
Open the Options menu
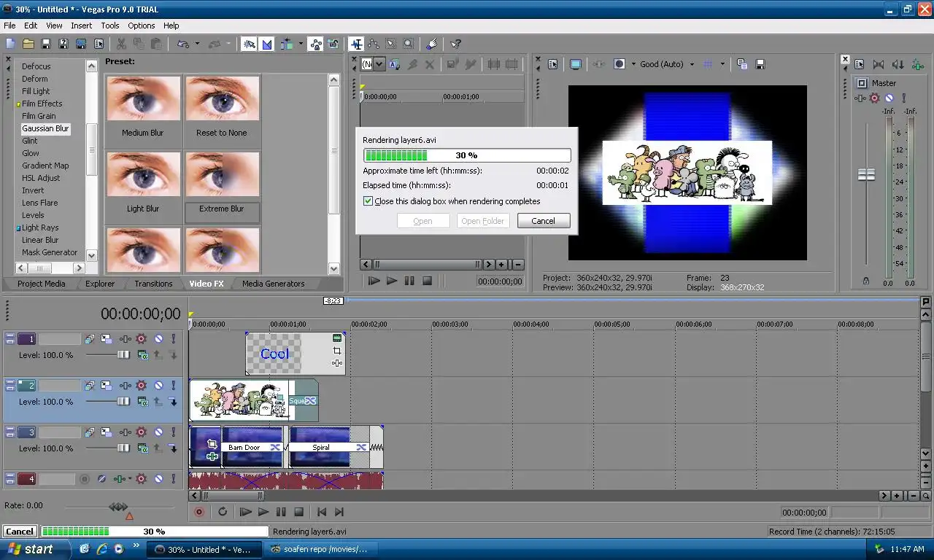pyautogui.click(x=142, y=26)
